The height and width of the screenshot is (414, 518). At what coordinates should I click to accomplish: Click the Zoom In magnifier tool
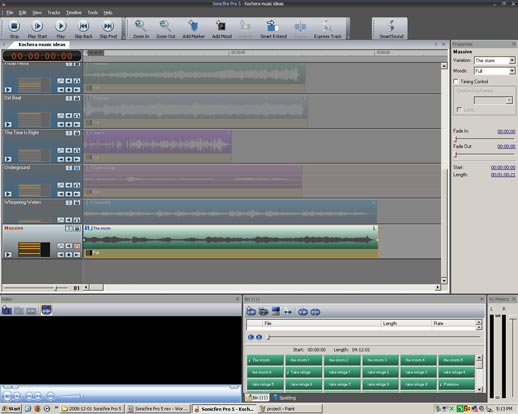pos(141,29)
